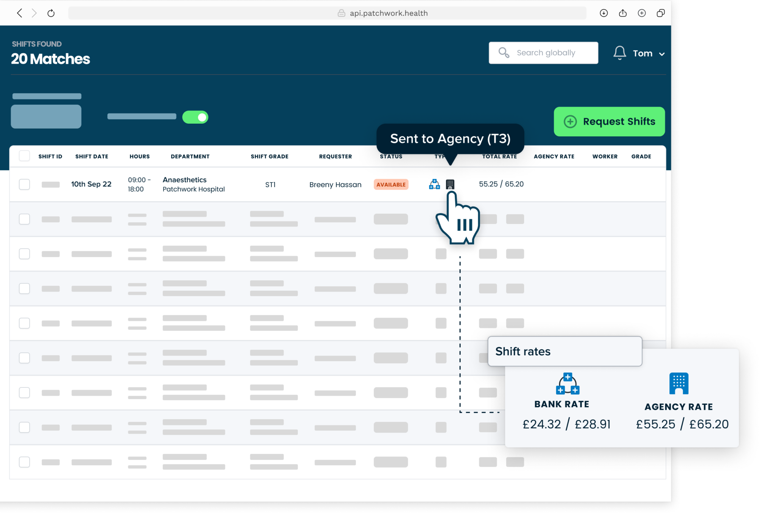This screenshot has height=532, width=759.
Task: Click the agency rate building icon in card
Action: point(679,384)
